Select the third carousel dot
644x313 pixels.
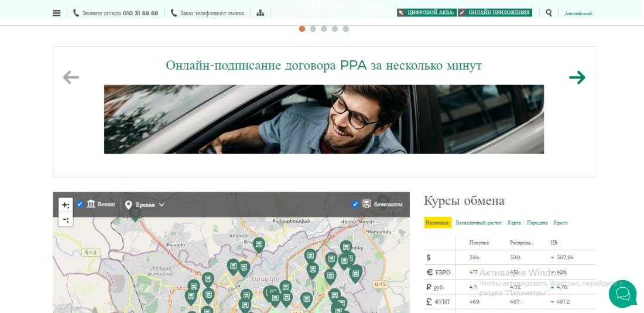coord(324,29)
